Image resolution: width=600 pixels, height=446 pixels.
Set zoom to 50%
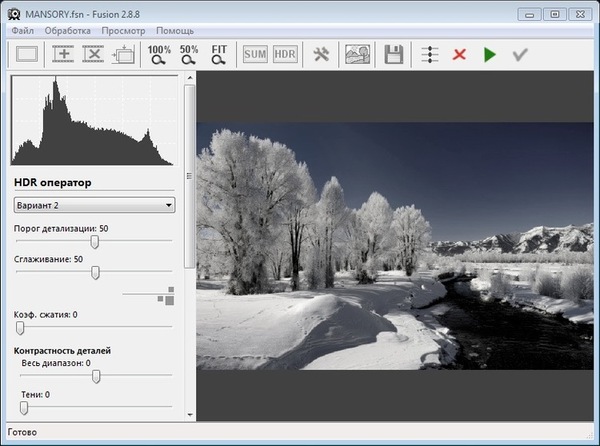(x=189, y=55)
